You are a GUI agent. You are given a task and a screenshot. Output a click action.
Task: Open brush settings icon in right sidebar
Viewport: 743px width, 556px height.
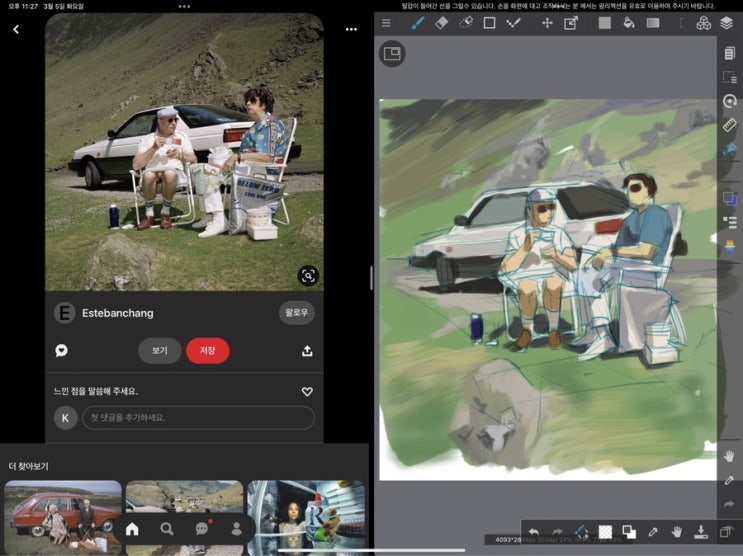point(730,150)
